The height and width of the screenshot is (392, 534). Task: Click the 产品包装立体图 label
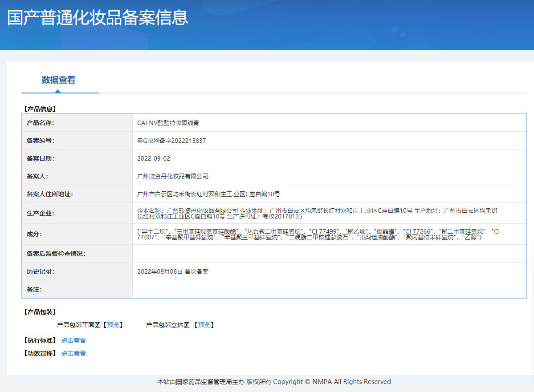point(167,325)
